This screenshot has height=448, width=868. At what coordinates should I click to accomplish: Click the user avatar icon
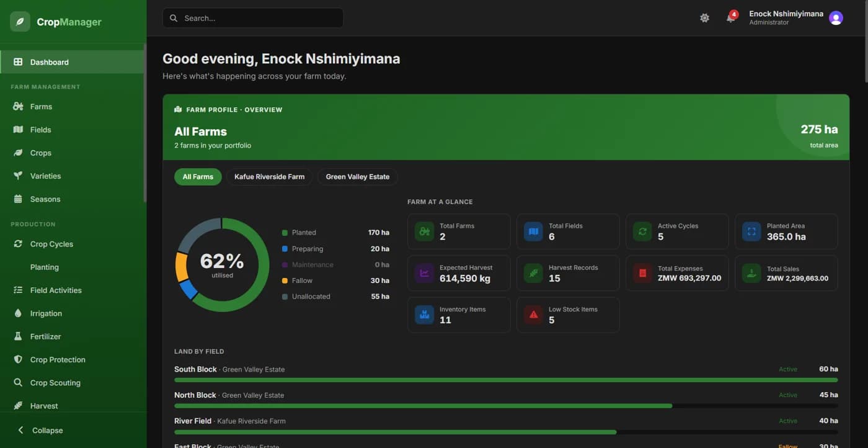[836, 18]
